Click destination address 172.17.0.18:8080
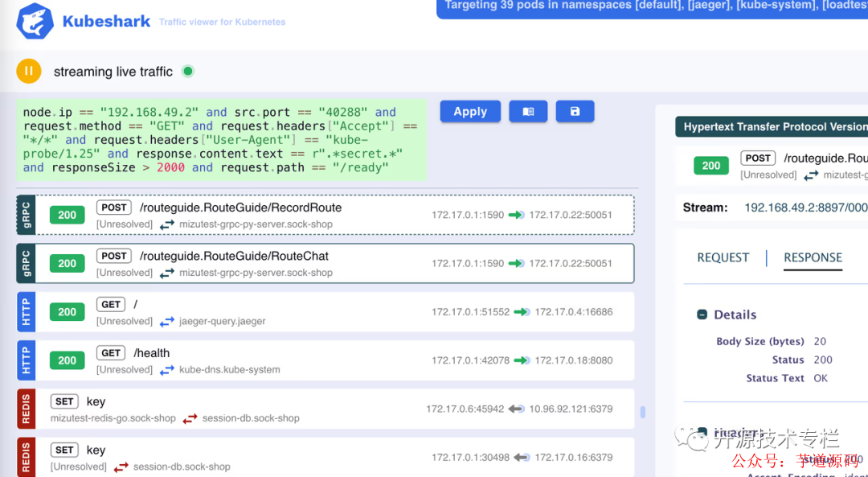The width and height of the screenshot is (868, 477). click(574, 360)
